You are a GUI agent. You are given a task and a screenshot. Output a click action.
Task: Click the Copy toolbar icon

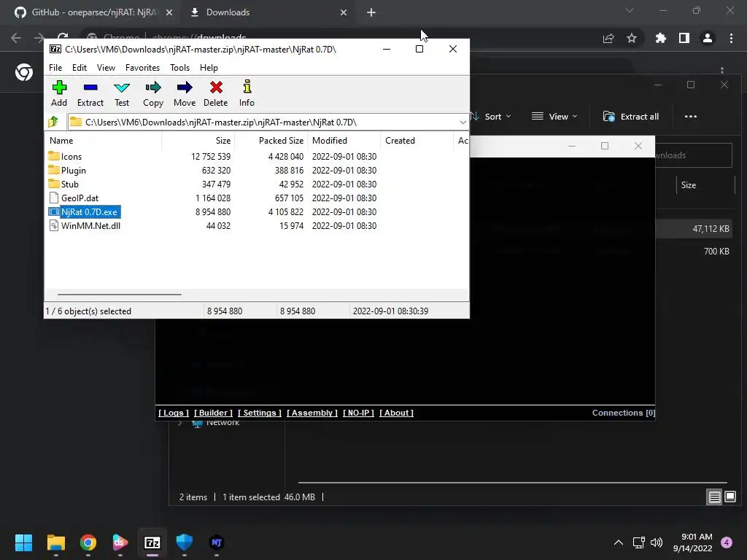(153, 93)
